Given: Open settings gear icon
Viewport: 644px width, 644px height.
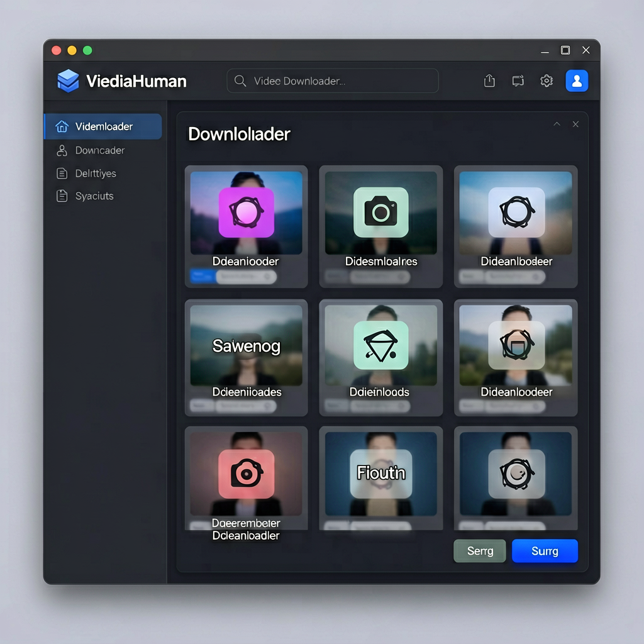Looking at the screenshot, I should pos(547,80).
